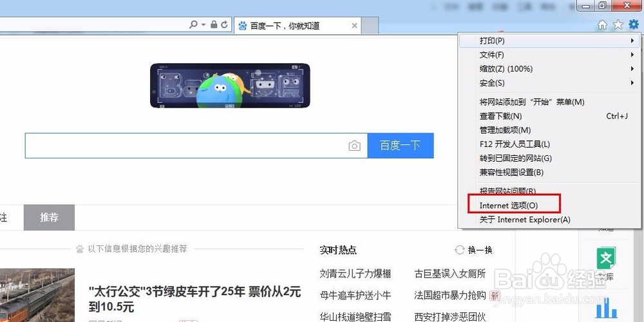
Task: Open the green 文库 icon in sidebar
Action: coord(606,258)
